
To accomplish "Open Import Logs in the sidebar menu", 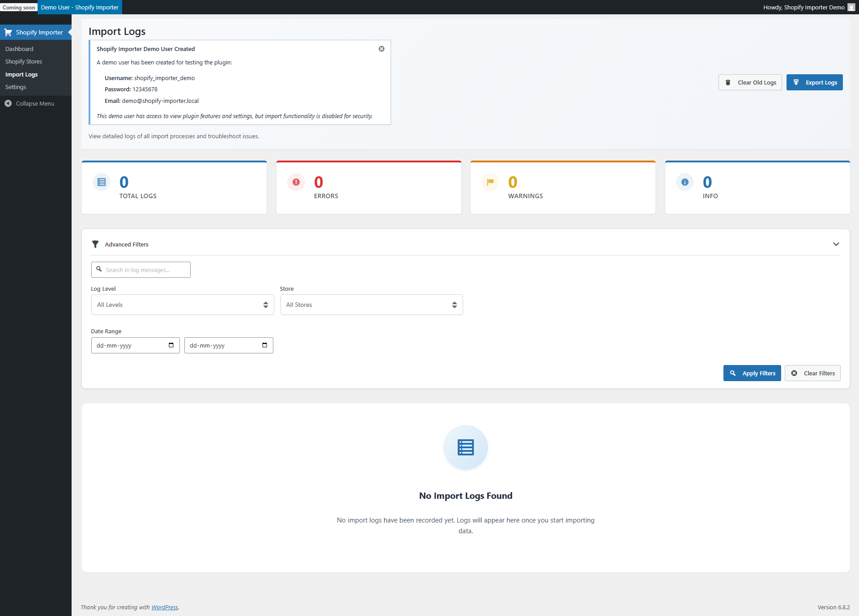I will click(x=21, y=74).
